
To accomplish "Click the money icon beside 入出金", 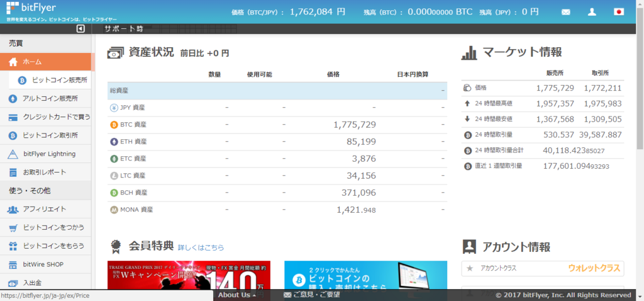I will tap(13, 283).
